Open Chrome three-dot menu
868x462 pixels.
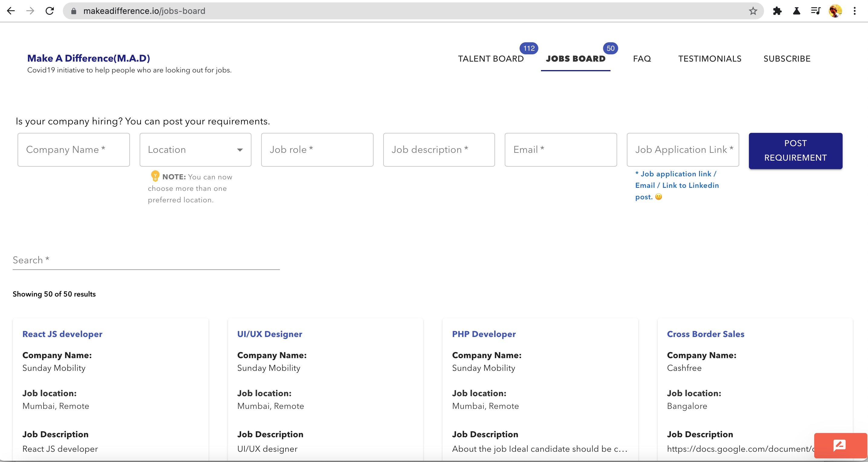(854, 11)
